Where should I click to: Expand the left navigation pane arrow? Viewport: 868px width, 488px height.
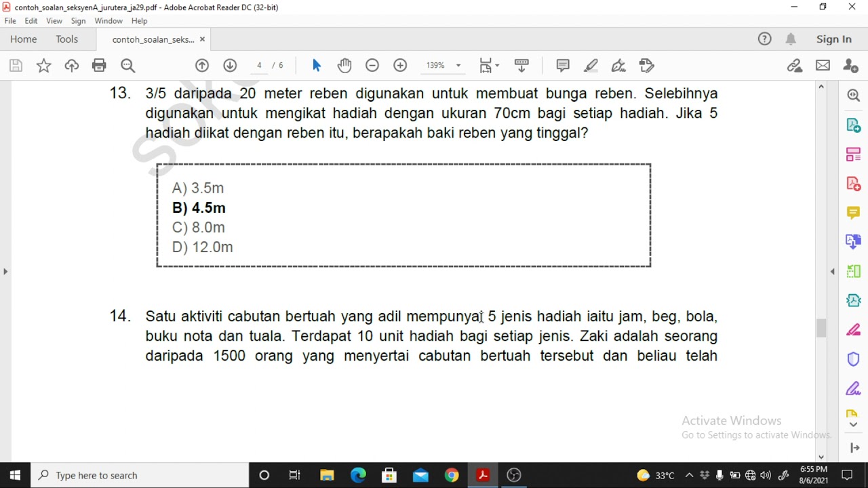click(x=5, y=272)
